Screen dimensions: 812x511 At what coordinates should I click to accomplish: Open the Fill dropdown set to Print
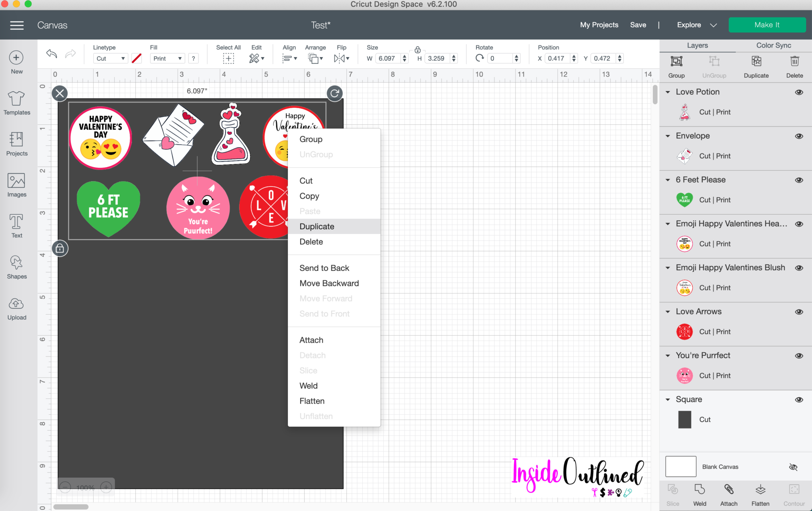pos(167,58)
